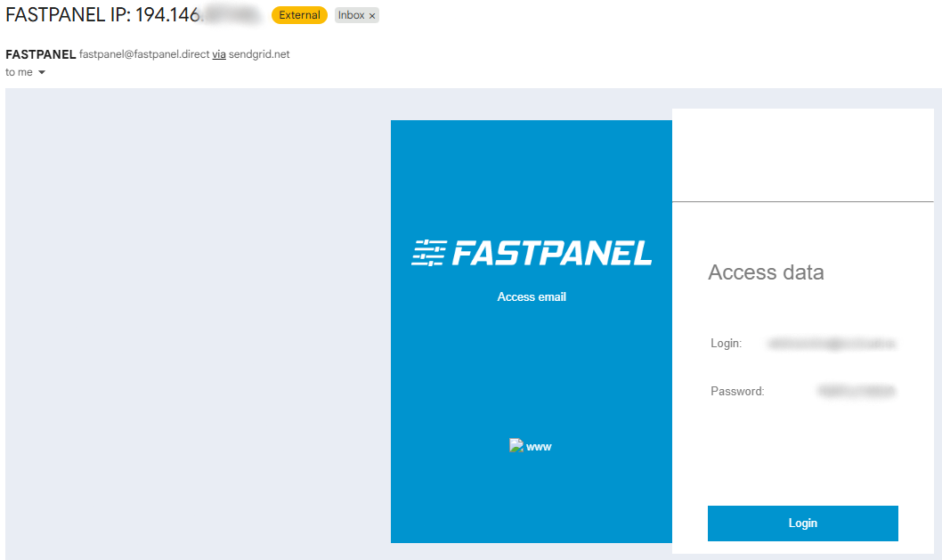Expand the "to me" recipient details arrow

click(42, 72)
